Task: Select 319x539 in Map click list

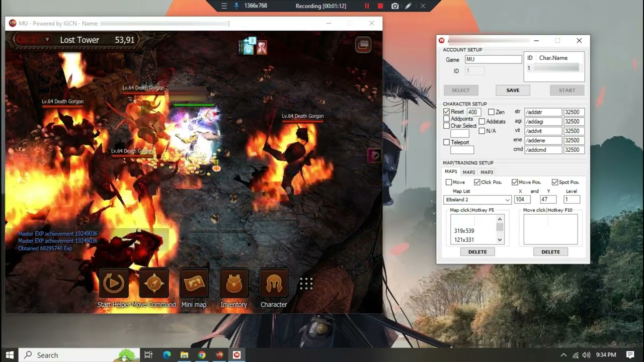Action: point(464,231)
